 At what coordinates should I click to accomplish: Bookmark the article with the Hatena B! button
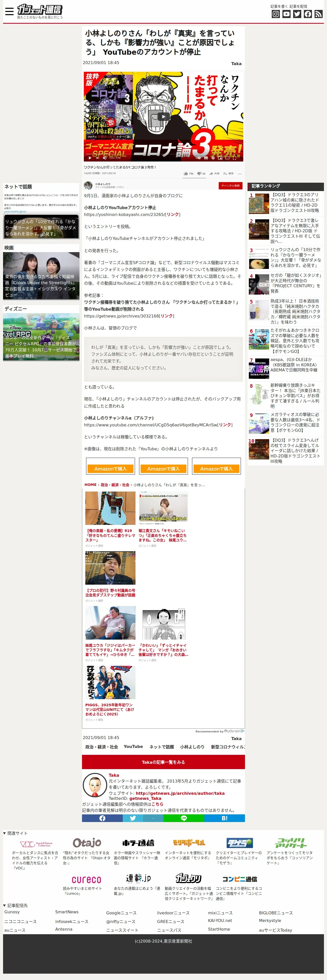coord(225,818)
